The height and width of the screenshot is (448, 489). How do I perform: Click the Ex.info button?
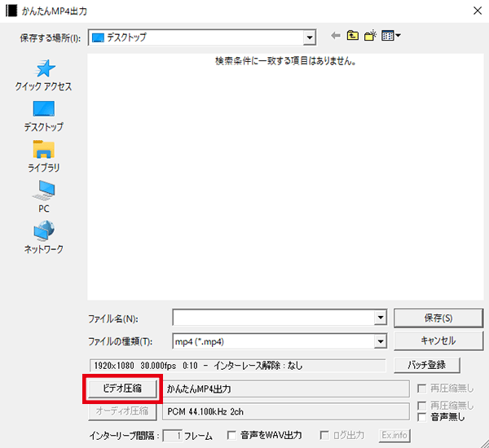(x=394, y=435)
